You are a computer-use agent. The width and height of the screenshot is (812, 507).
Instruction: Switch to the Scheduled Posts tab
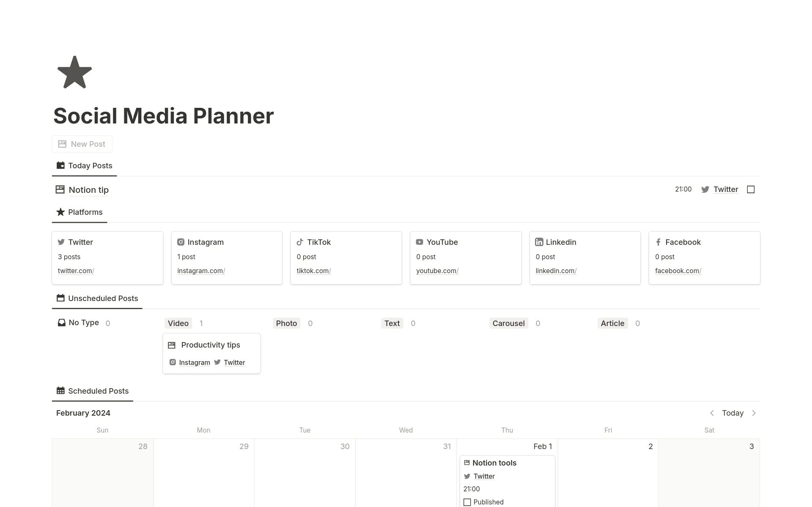click(93, 391)
